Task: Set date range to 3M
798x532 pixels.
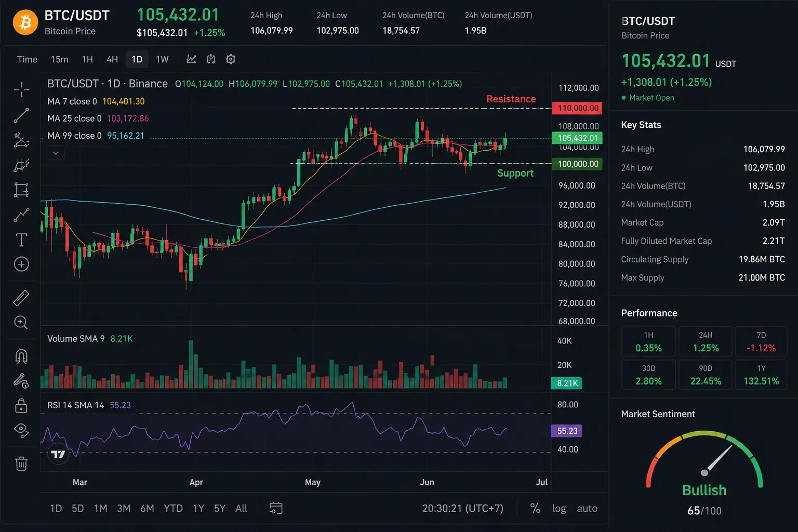Action: pos(124,508)
